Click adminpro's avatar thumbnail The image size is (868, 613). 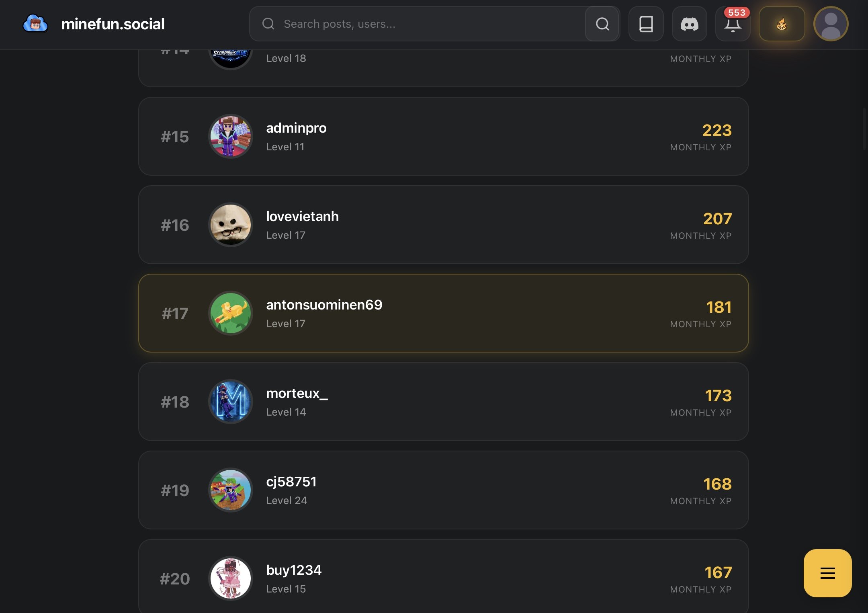[x=231, y=136]
